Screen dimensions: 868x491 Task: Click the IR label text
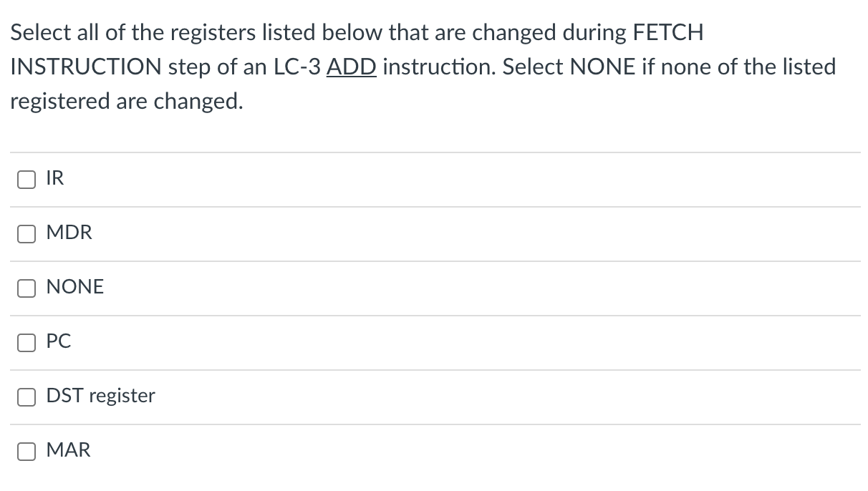point(54,178)
